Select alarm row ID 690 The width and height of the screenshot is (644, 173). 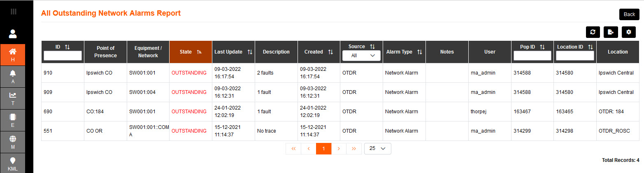(340, 112)
